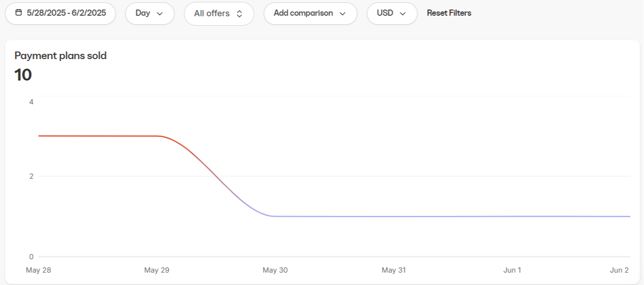Select the May 31 x-axis label
The width and height of the screenshot is (644, 285).
pyautogui.click(x=393, y=270)
